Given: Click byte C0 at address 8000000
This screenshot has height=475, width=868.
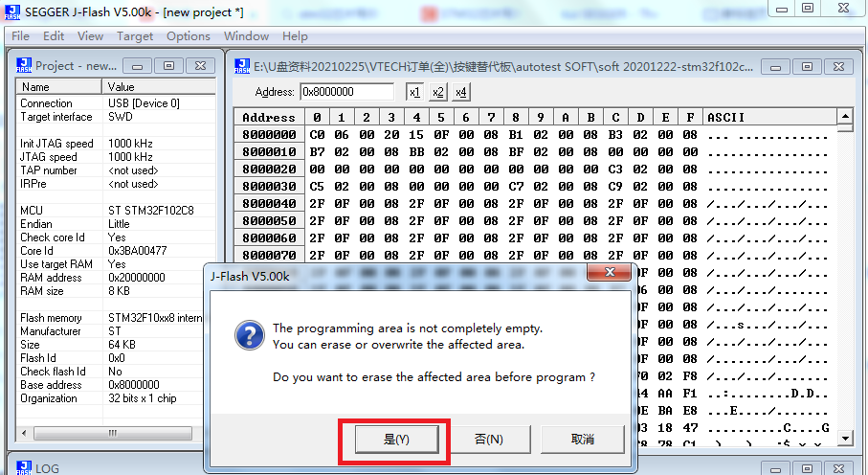Looking at the screenshot, I should point(317,135).
